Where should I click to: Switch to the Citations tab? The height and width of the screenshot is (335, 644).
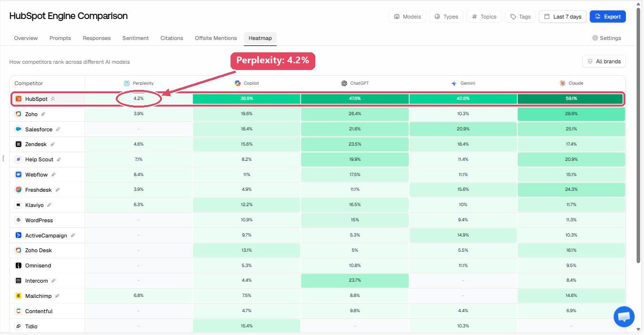coord(172,38)
